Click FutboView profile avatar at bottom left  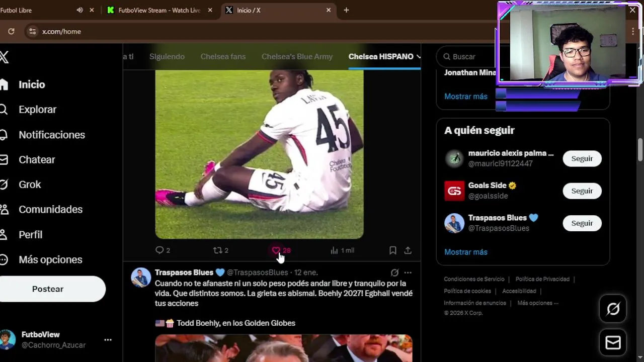(7, 340)
